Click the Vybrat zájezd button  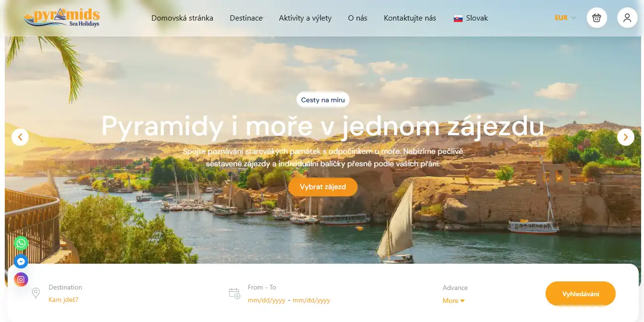pos(323,187)
